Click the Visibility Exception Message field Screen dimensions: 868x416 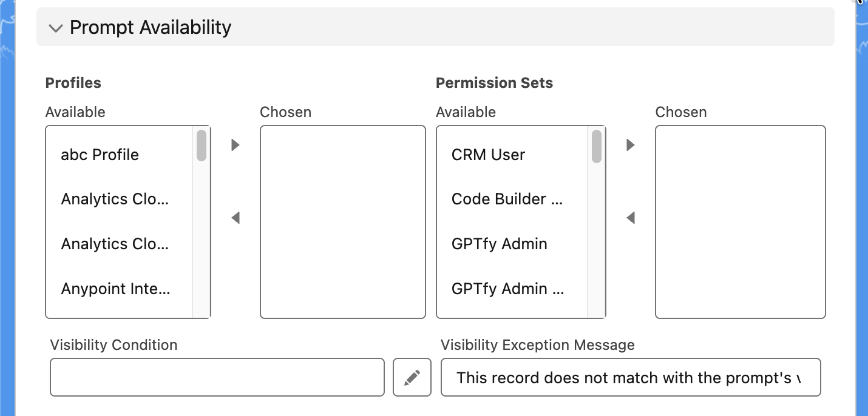click(x=630, y=377)
